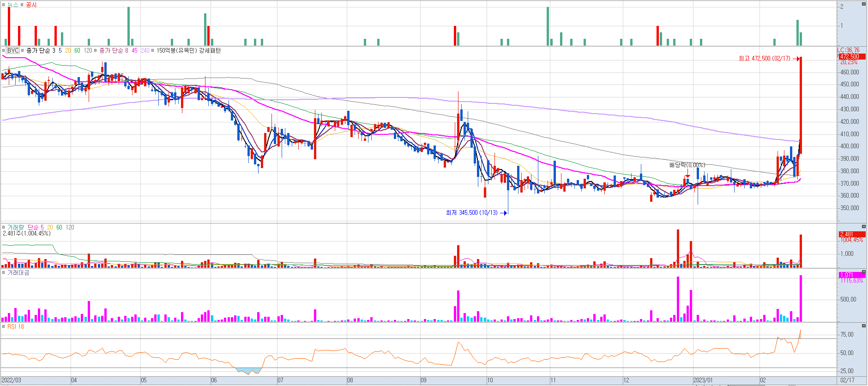Viewport: 868px width, 386px height.
Task: Click the gray 120 price average legend
Action: click(x=88, y=50)
